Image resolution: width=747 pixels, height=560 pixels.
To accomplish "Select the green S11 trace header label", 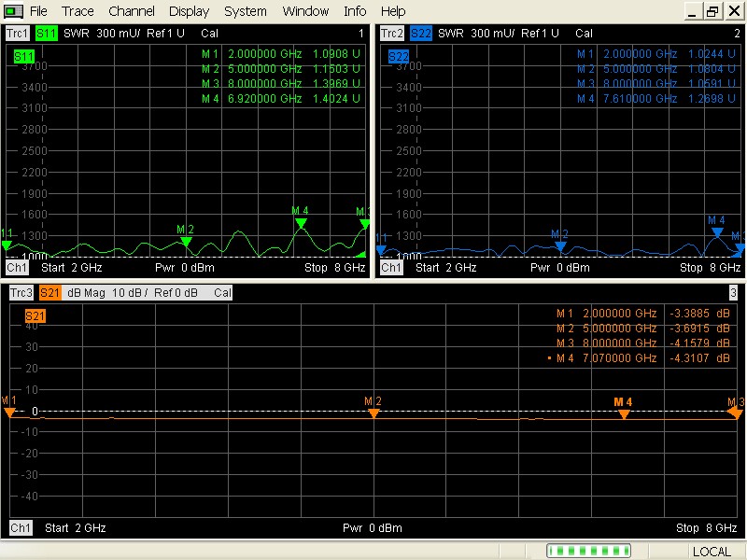I will [46, 34].
